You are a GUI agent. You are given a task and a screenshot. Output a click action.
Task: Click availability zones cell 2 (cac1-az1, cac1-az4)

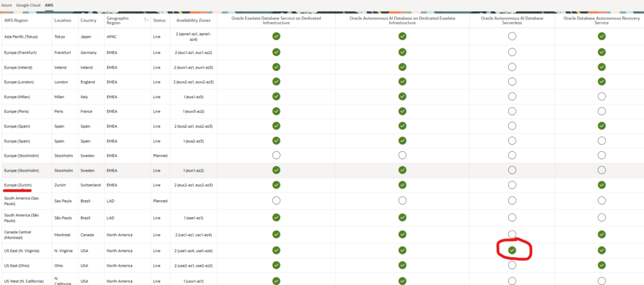pos(194,235)
